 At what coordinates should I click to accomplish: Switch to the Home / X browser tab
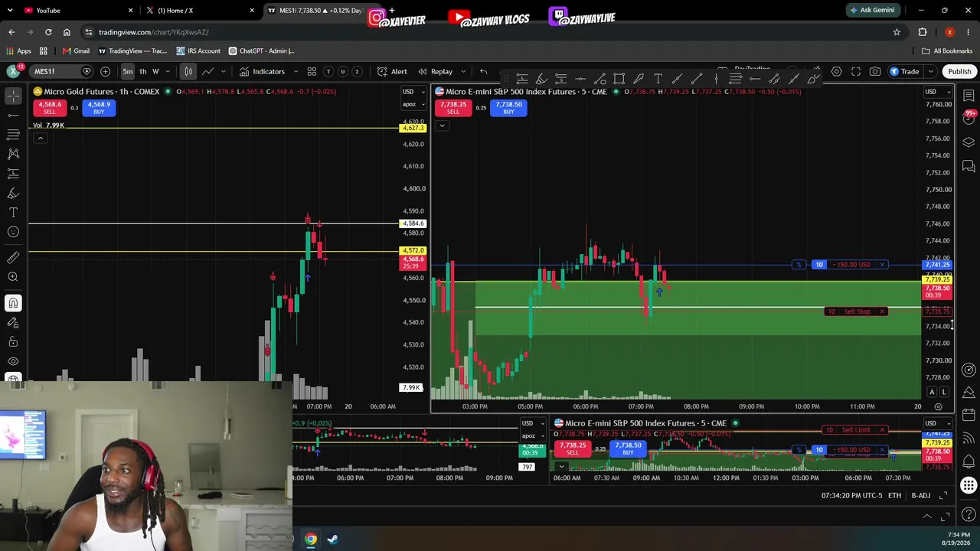click(201, 11)
